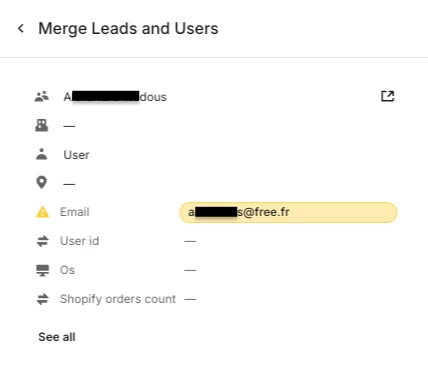The width and height of the screenshot is (428, 368).
Task: Click the User type label
Action: (x=76, y=155)
